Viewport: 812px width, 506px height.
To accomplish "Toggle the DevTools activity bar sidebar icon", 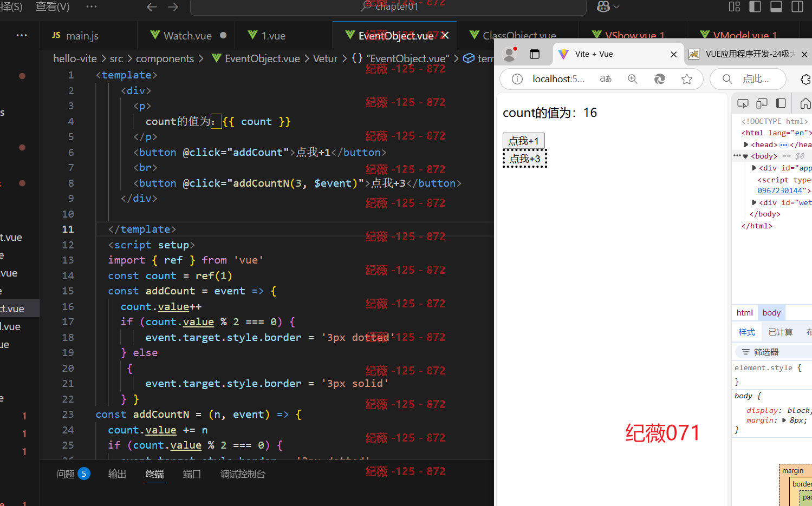I will click(x=781, y=103).
